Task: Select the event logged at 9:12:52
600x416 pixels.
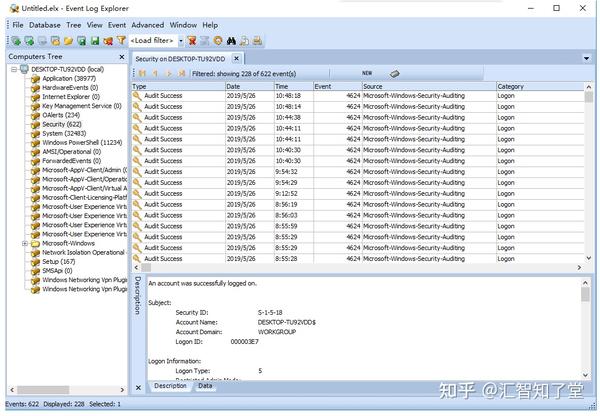Action: pos(358,194)
